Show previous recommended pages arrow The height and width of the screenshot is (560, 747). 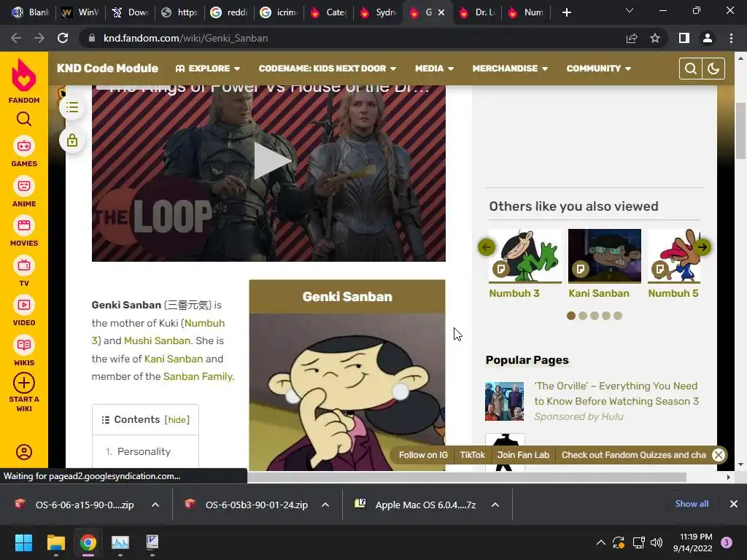coord(487,247)
